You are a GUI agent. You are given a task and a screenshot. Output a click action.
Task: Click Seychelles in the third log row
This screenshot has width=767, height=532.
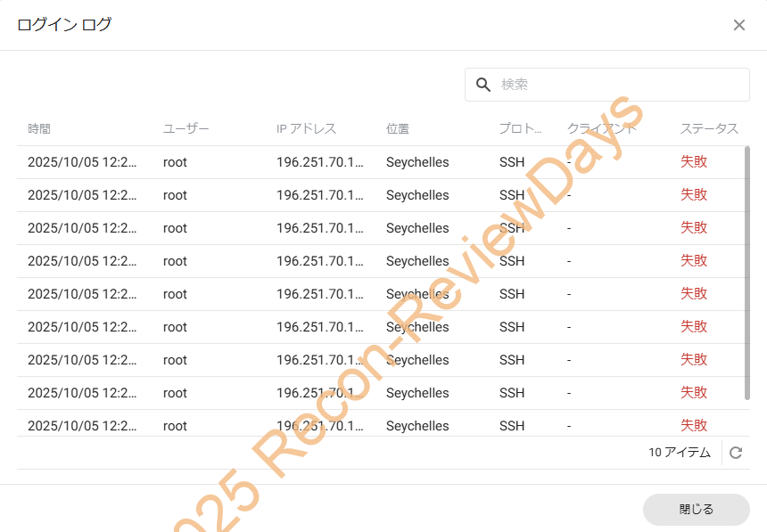417,228
